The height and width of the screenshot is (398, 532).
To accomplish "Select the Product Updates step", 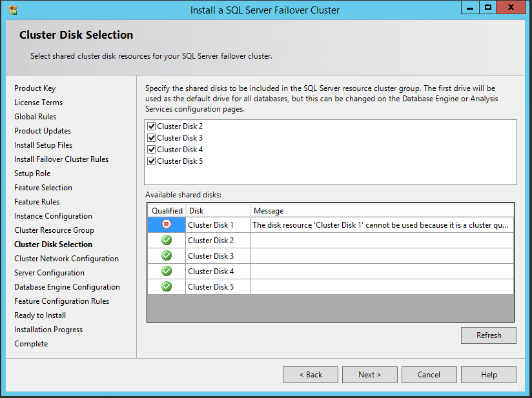I will [43, 131].
